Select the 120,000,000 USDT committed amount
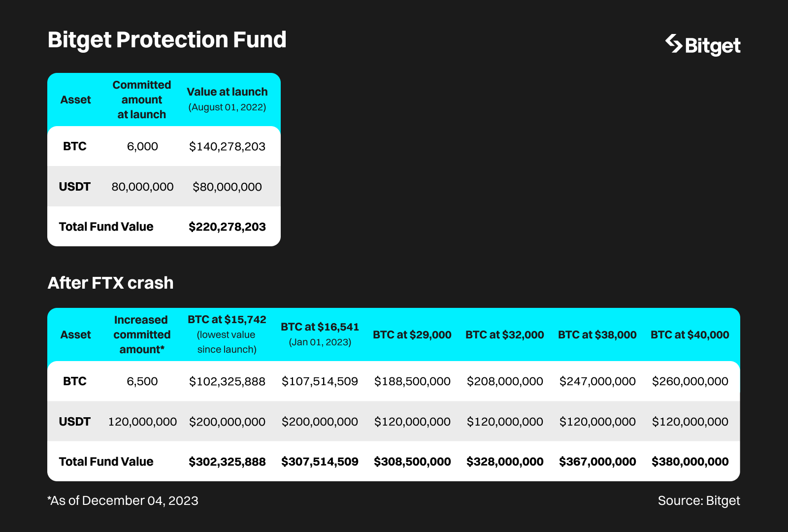This screenshot has width=788, height=532. click(x=142, y=422)
